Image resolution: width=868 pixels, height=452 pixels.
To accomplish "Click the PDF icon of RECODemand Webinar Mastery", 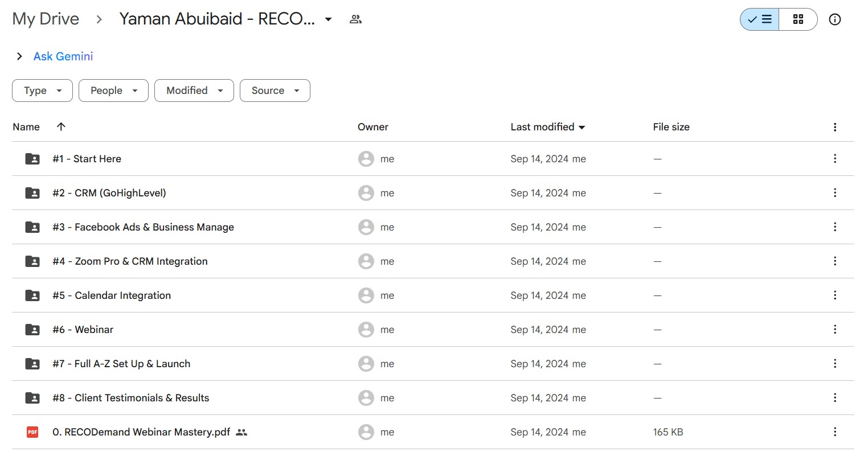I will [32, 432].
